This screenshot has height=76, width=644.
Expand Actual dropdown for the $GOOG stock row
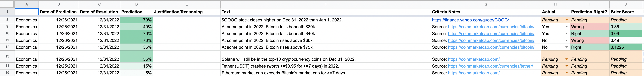pos(566,20)
